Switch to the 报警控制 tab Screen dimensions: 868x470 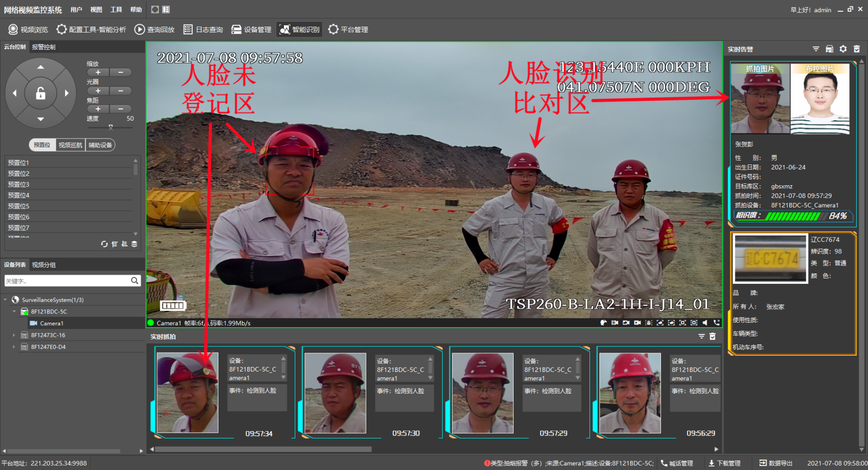44,47
